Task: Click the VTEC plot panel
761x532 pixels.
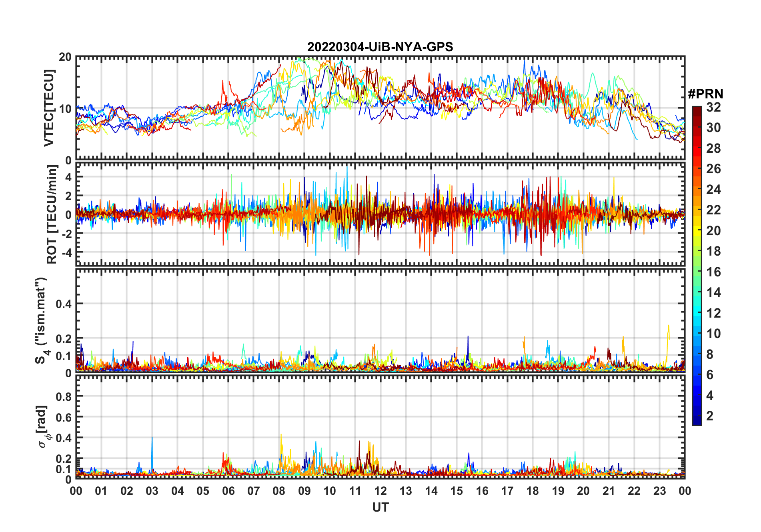Action: 380,108
